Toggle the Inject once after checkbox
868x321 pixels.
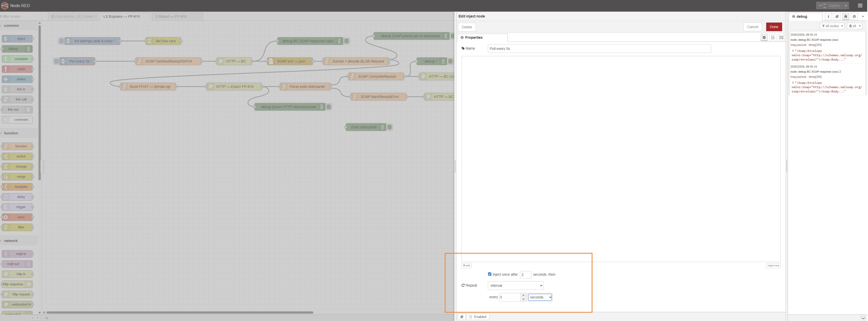pyautogui.click(x=490, y=274)
